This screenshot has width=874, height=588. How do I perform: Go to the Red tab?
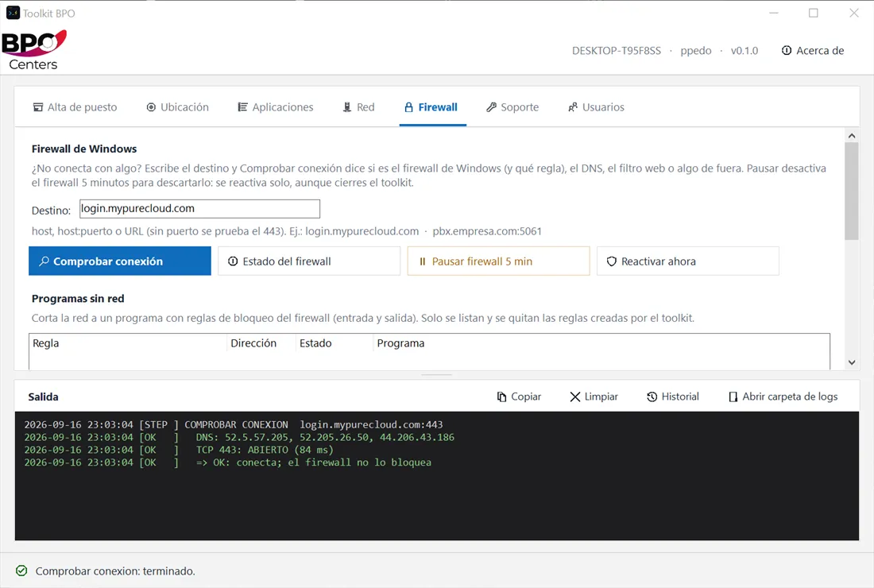tap(358, 107)
